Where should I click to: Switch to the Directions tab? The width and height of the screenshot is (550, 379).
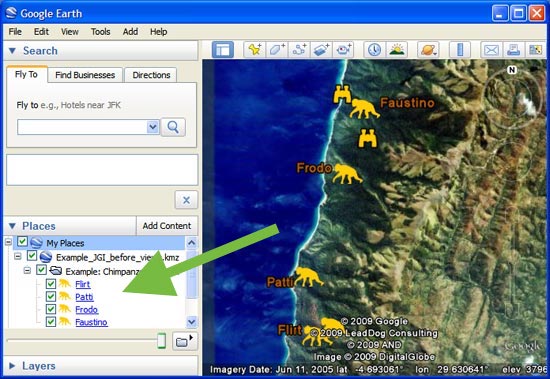click(151, 75)
